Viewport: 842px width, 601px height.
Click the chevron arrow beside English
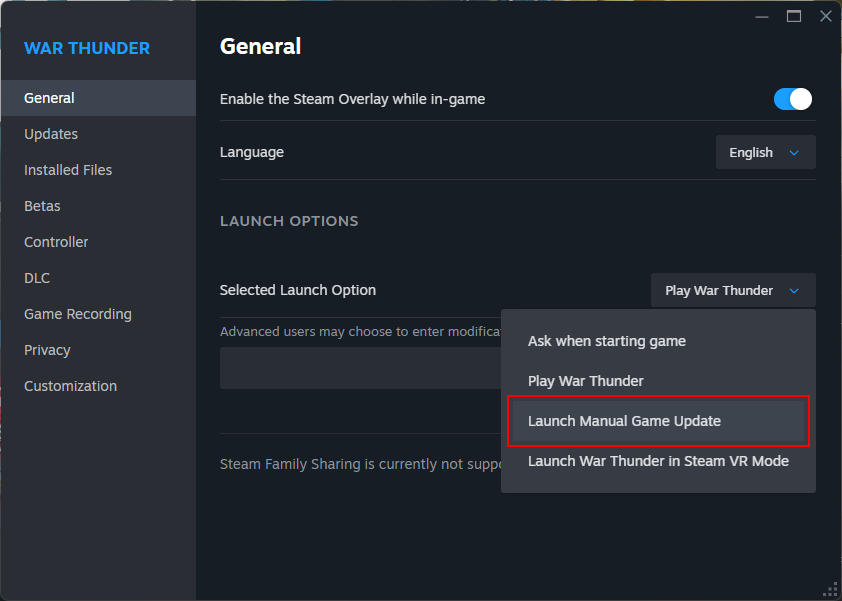pos(795,153)
